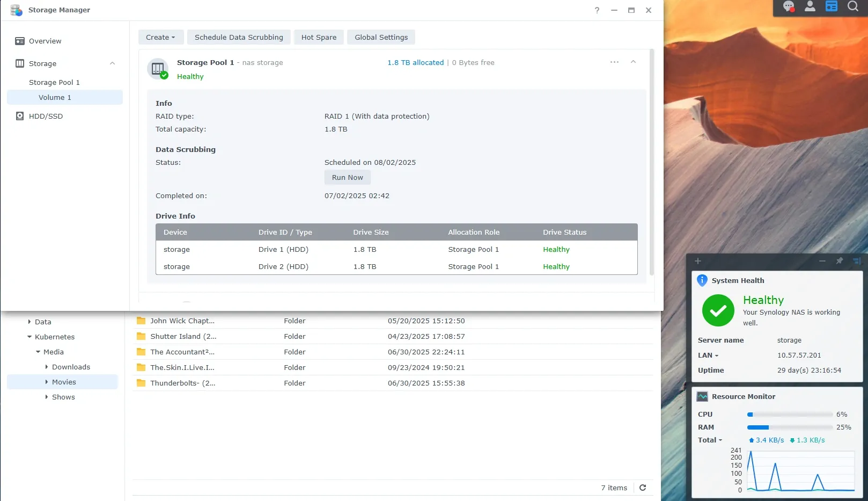Open the search icon in the system tray

click(852, 6)
